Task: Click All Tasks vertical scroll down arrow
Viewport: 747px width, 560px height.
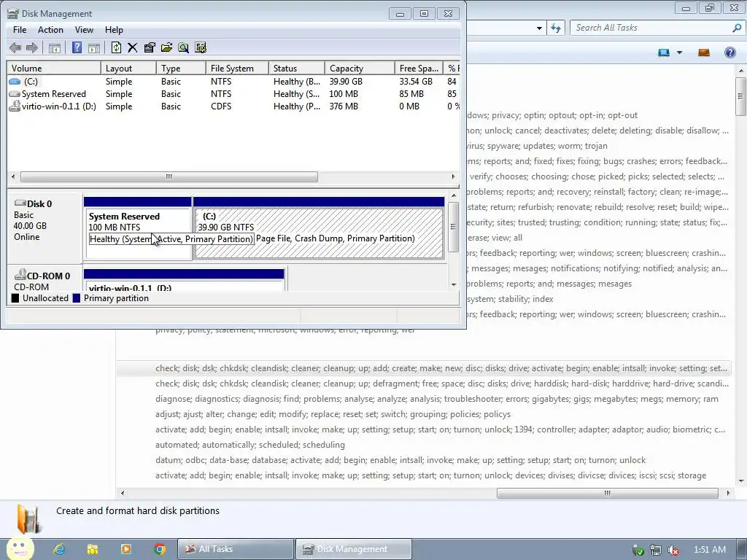Action: coord(741,481)
